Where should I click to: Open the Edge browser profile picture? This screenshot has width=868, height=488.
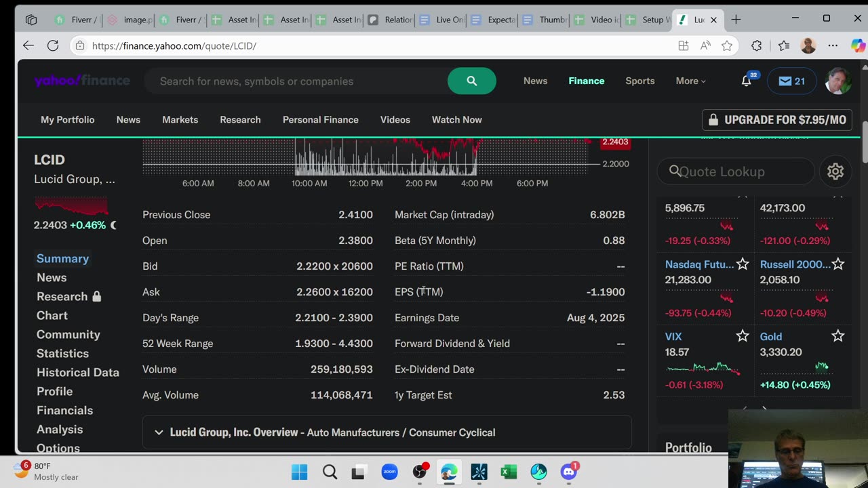point(808,45)
